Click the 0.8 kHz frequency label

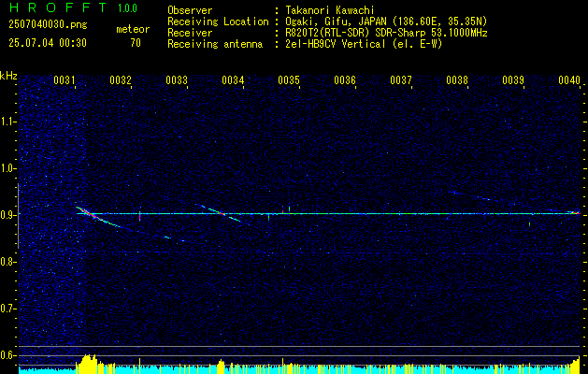pos(8,262)
